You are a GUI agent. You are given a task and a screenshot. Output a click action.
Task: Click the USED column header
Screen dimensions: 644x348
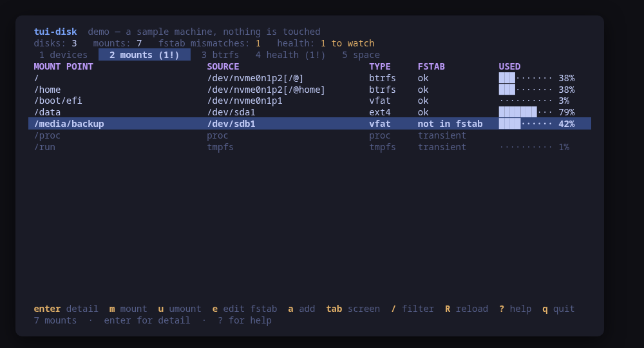coord(509,66)
